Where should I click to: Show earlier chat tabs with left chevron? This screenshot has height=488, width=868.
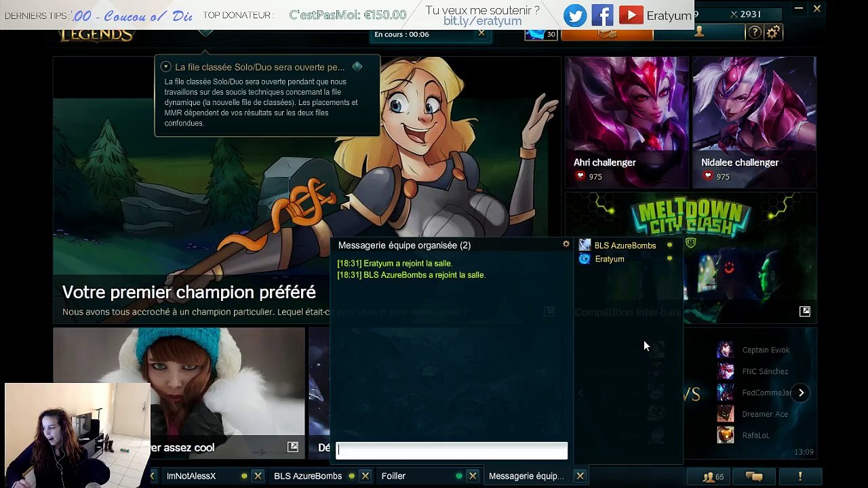tap(153, 476)
